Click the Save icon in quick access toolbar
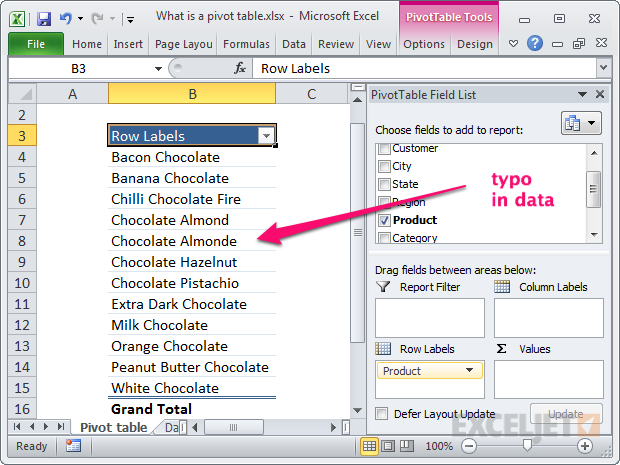 pyautogui.click(x=43, y=18)
